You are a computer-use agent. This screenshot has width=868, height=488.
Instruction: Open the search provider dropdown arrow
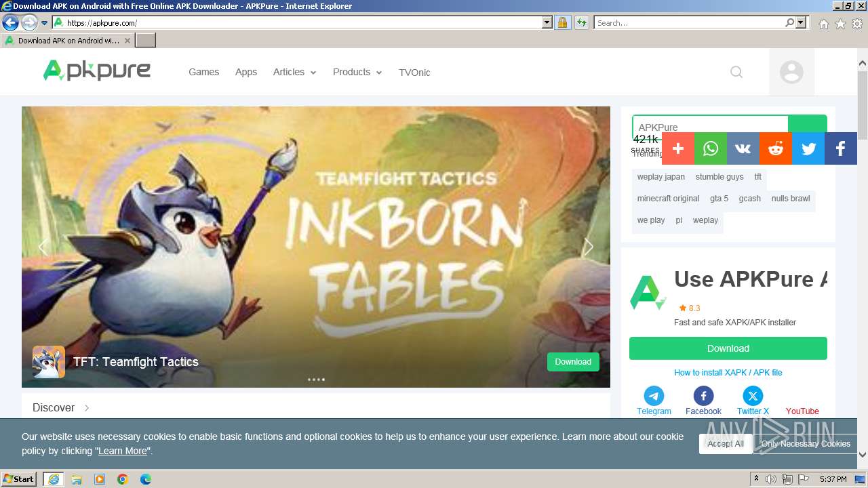(x=801, y=23)
